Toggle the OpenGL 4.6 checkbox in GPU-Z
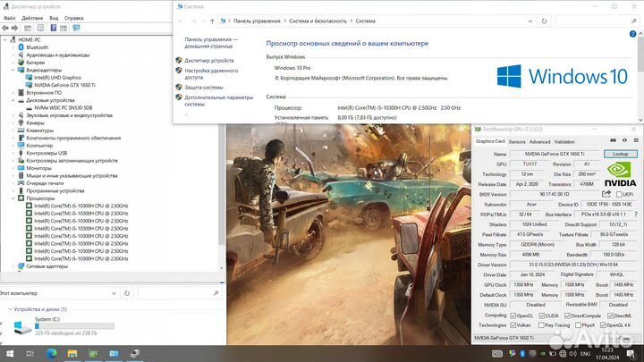644x362 pixels. [x=603, y=325]
